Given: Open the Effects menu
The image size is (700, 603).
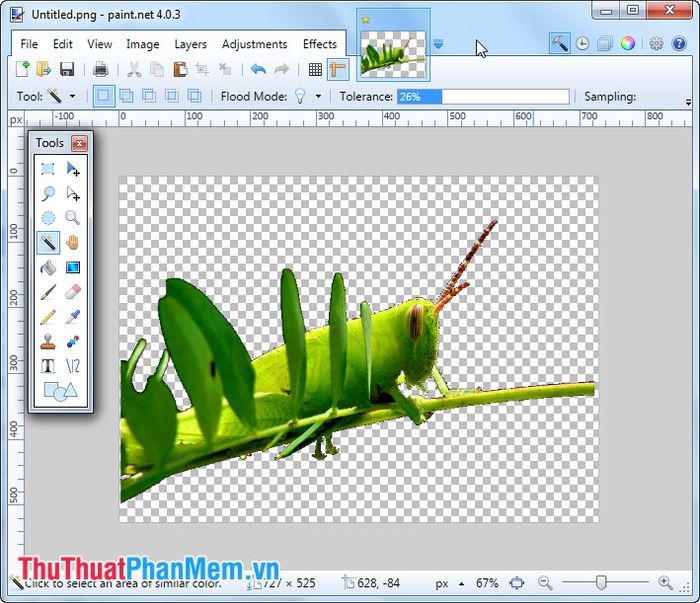Looking at the screenshot, I should pyautogui.click(x=320, y=44).
